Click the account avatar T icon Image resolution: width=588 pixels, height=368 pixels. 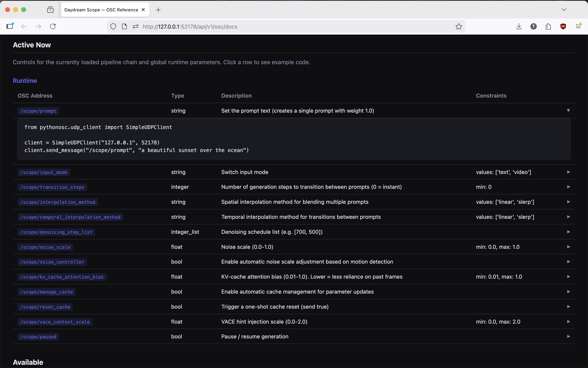[x=533, y=27]
